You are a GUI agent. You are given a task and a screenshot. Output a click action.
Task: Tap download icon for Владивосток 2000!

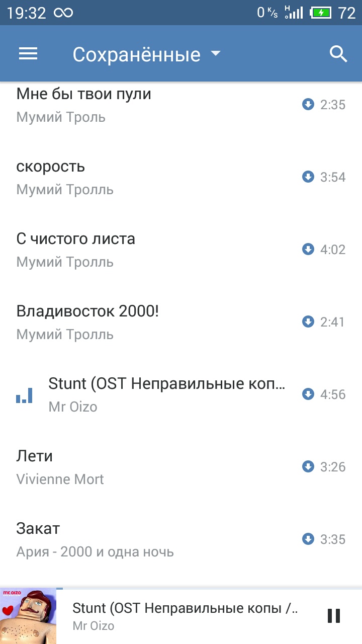[308, 321]
